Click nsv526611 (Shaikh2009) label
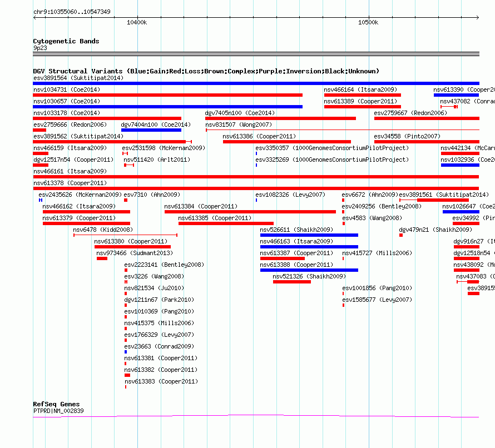 point(296,230)
